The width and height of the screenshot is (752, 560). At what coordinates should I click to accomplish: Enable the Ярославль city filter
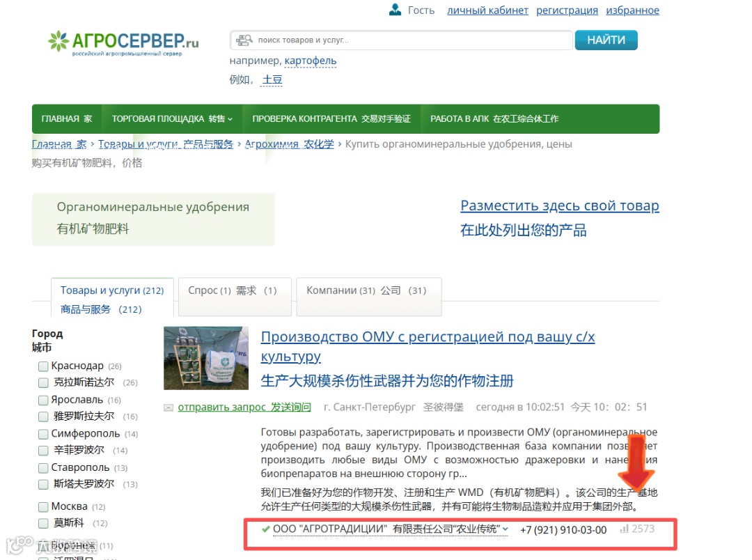43,400
